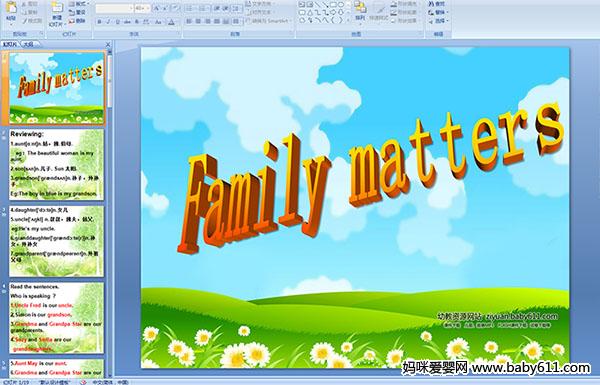Expand the shapes gallery More arrow
The image size is (600, 385).
coord(349,20)
